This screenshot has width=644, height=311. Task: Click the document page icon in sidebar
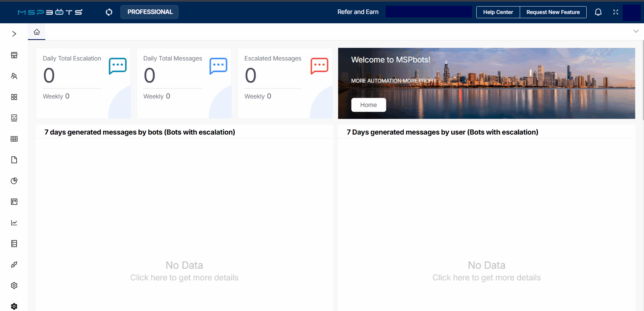tap(14, 160)
